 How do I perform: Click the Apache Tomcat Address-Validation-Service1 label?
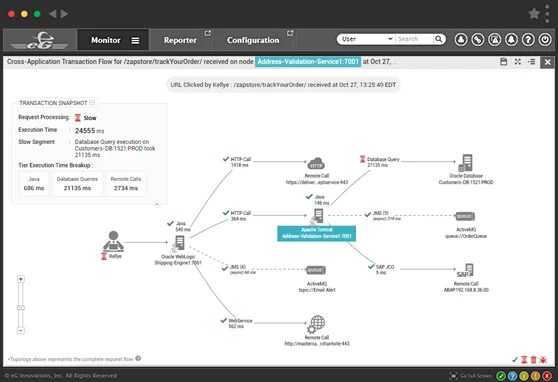click(x=316, y=233)
